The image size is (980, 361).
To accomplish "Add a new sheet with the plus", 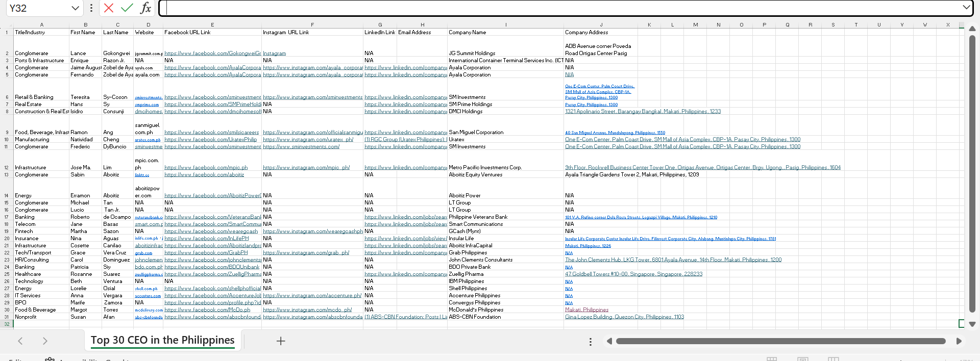I will 281,341.
